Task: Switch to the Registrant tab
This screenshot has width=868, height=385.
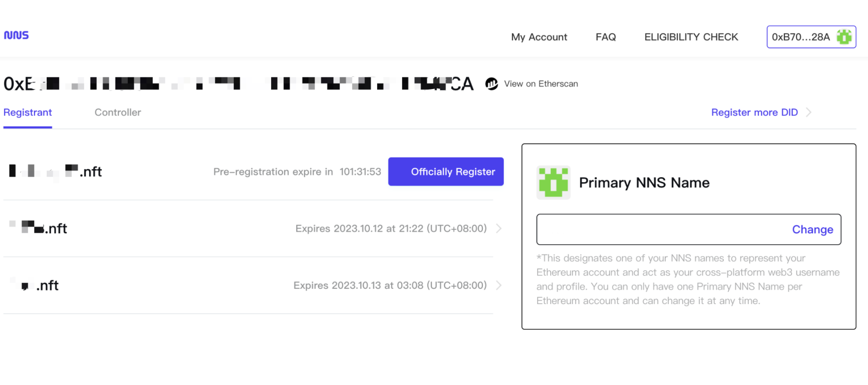Action: [x=28, y=113]
